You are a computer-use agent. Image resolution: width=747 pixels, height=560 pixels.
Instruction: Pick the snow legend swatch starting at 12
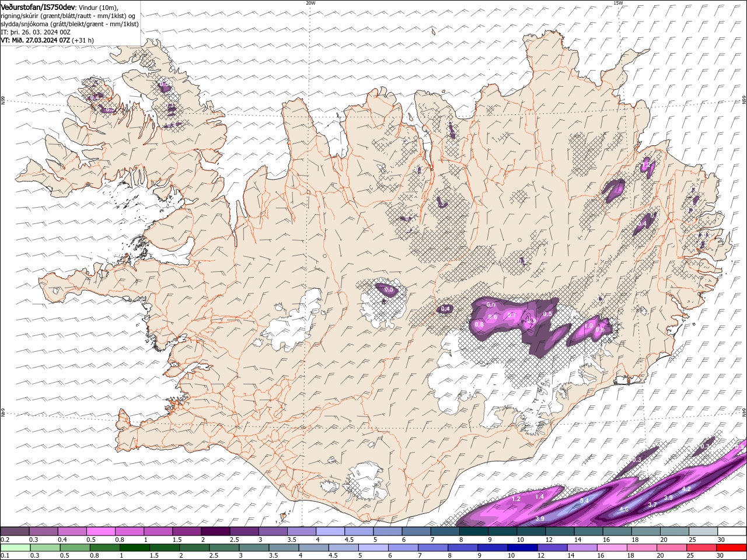click(x=560, y=531)
